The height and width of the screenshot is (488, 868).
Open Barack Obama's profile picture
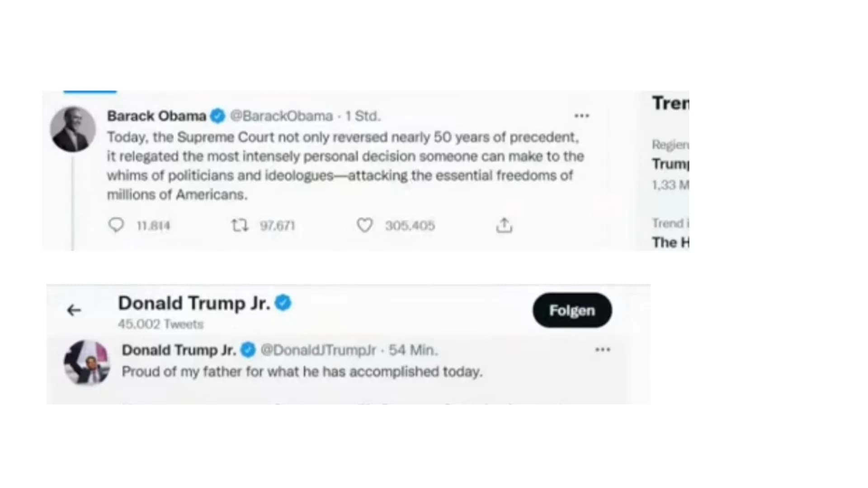tap(73, 129)
